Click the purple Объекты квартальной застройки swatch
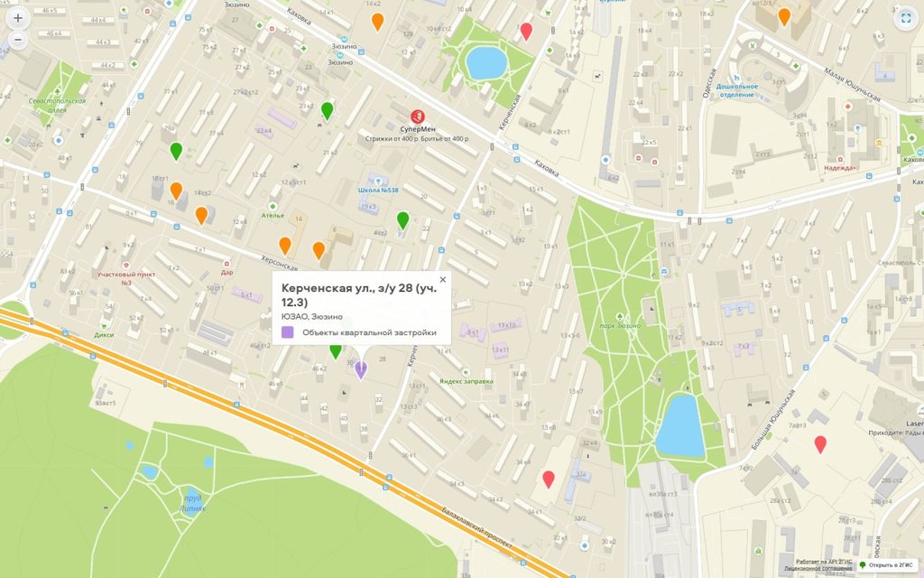The height and width of the screenshot is (578, 924). coord(288,332)
